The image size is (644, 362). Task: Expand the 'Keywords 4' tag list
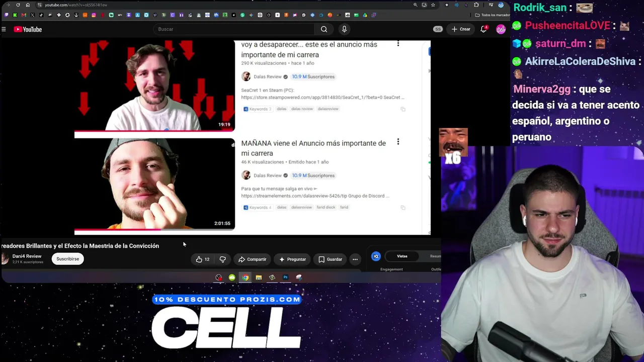(258, 208)
